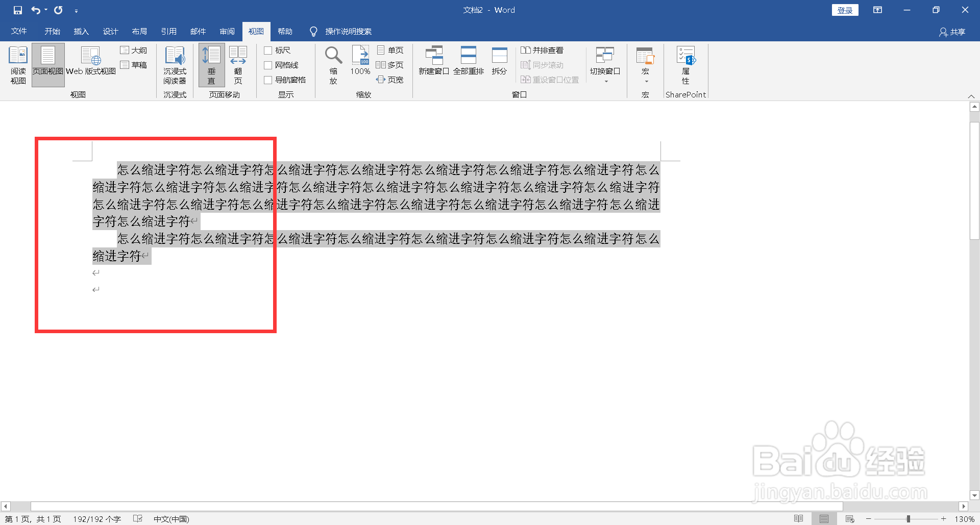Switch to 阅读视图 reading view

click(18, 65)
